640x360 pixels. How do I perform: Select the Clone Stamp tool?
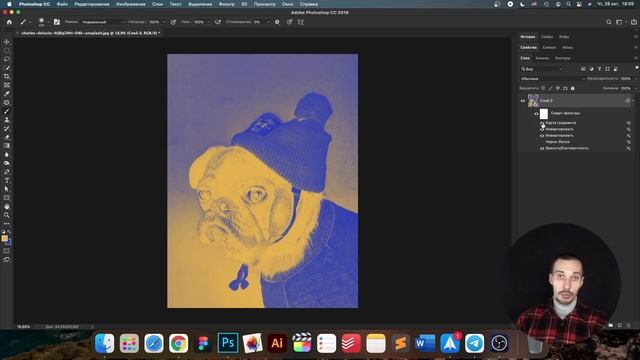click(x=7, y=120)
